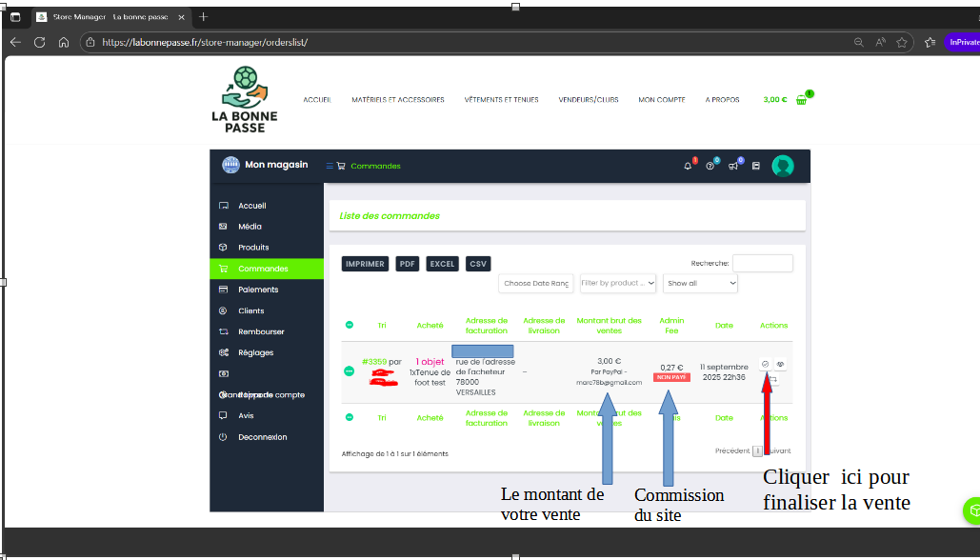Click the notifications bell icon

pos(688,166)
